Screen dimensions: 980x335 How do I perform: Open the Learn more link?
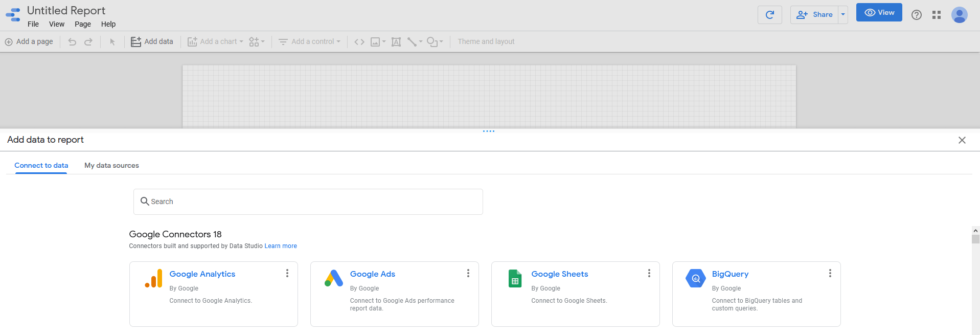(x=281, y=246)
